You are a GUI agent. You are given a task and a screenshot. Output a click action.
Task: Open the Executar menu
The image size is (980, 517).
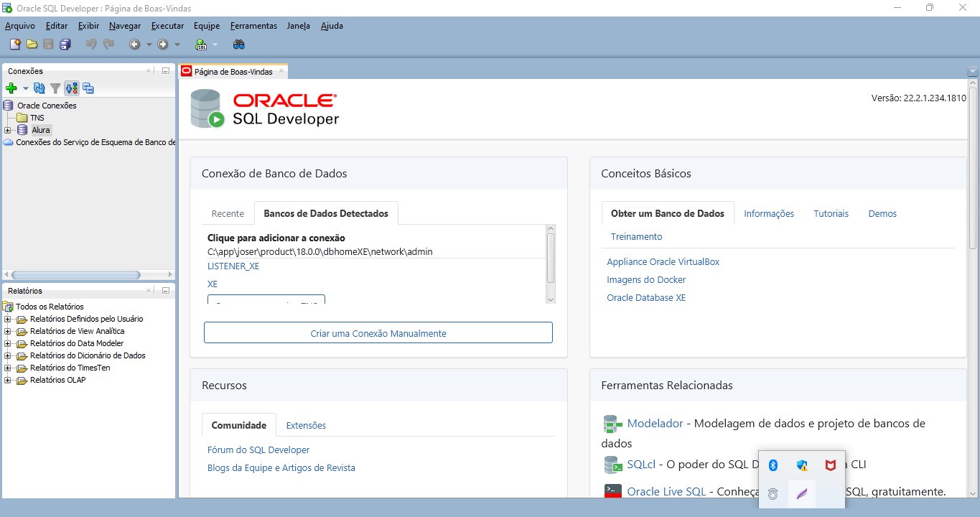tap(167, 26)
